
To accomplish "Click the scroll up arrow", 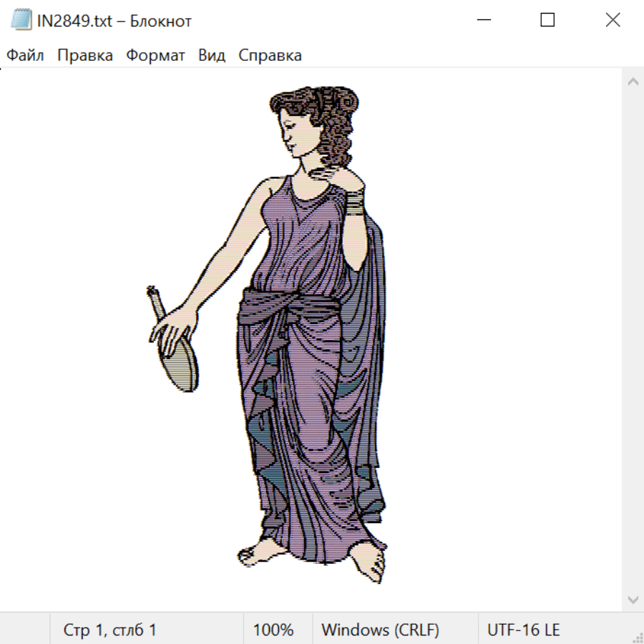I will point(633,82).
